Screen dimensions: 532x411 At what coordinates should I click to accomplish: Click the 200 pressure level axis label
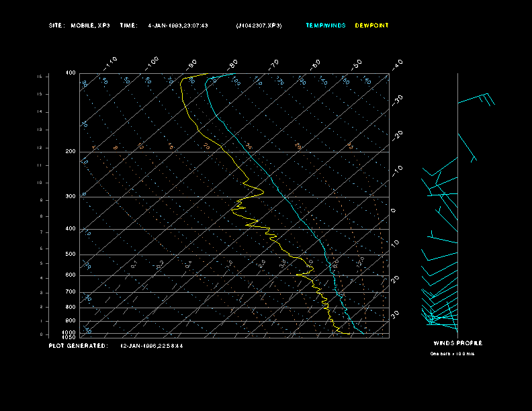pyautogui.click(x=71, y=152)
